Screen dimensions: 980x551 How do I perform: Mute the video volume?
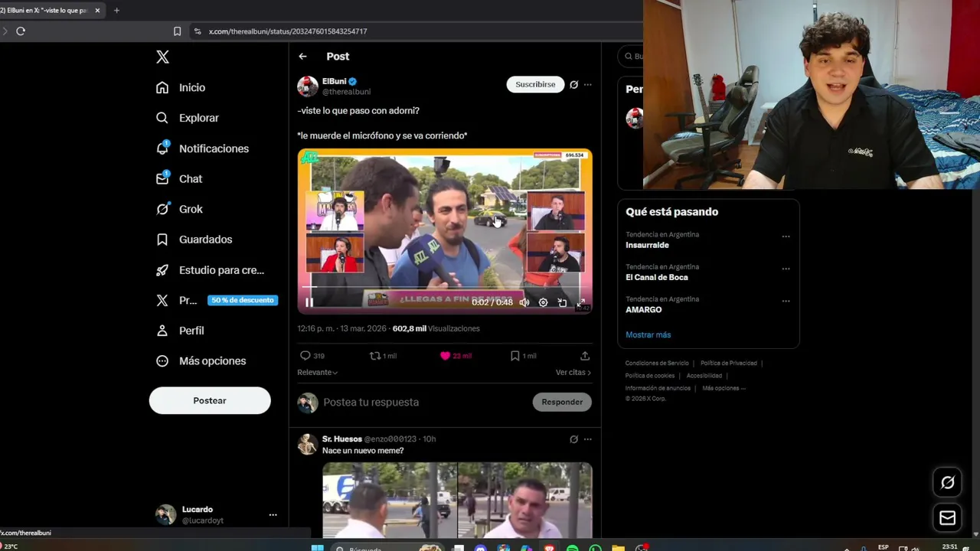pos(524,302)
